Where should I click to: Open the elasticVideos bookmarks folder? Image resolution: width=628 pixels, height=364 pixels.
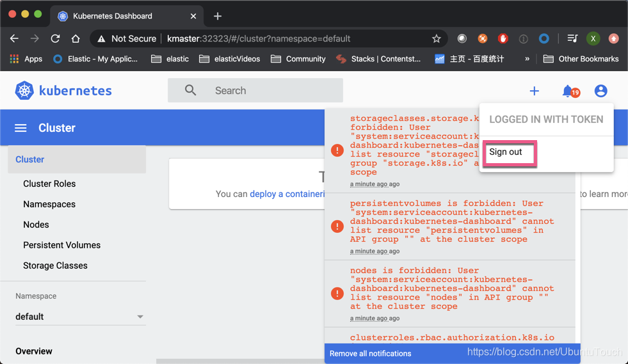pos(229,59)
